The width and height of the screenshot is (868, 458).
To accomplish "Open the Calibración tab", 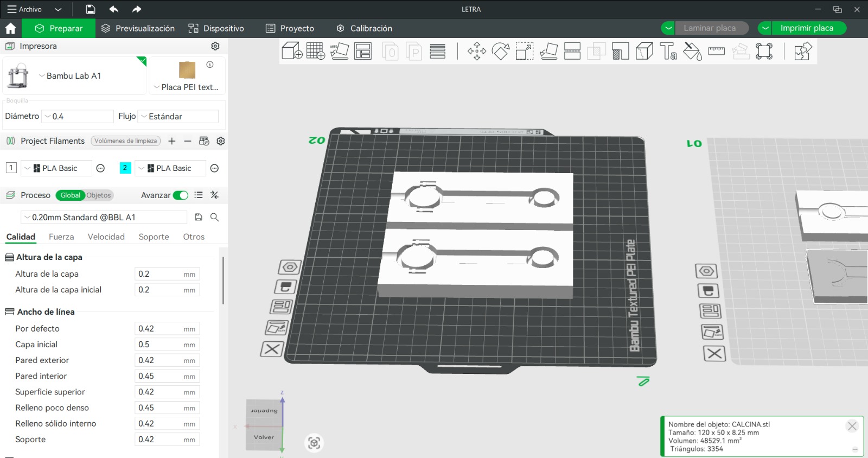I will 364,28.
